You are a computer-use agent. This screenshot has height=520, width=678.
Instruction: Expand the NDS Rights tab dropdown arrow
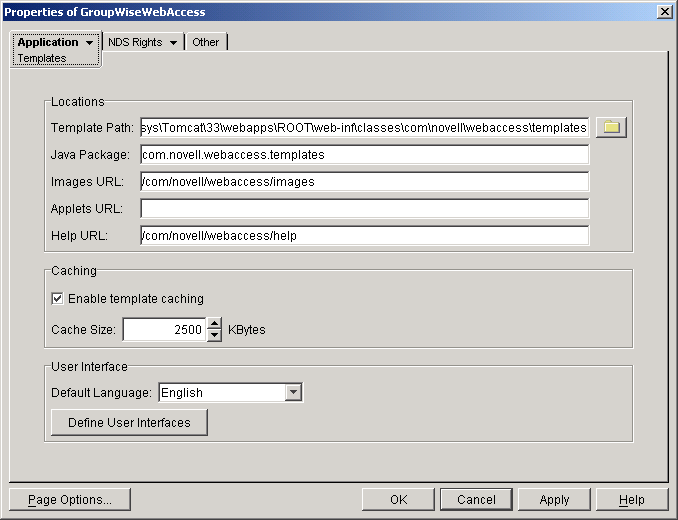tap(173, 43)
